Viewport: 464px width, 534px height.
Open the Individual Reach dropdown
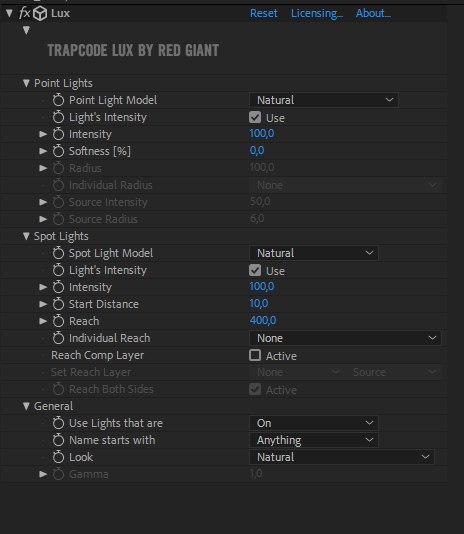point(345,338)
